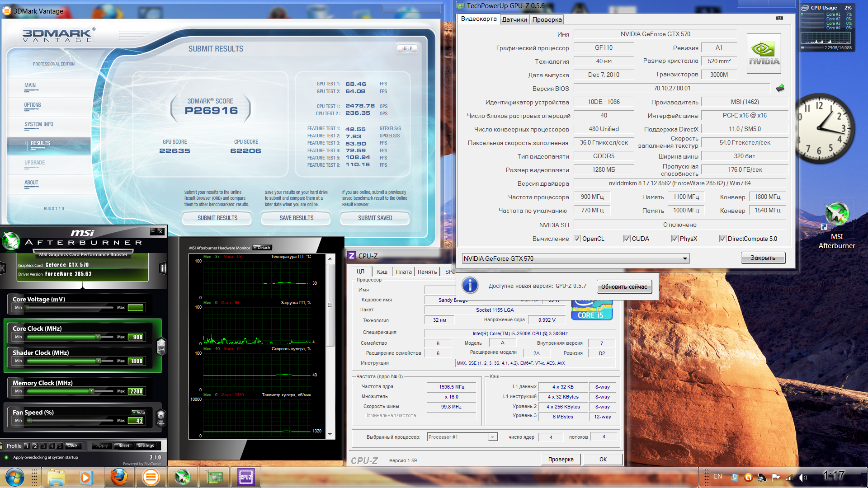Click the MSI Afterburner logo orb
The image size is (868, 488).
click(11, 241)
